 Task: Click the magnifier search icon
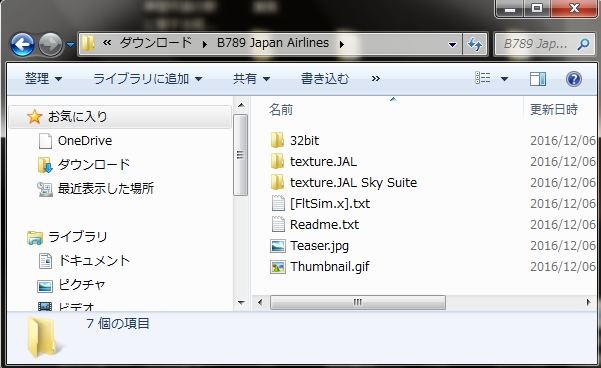click(583, 44)
